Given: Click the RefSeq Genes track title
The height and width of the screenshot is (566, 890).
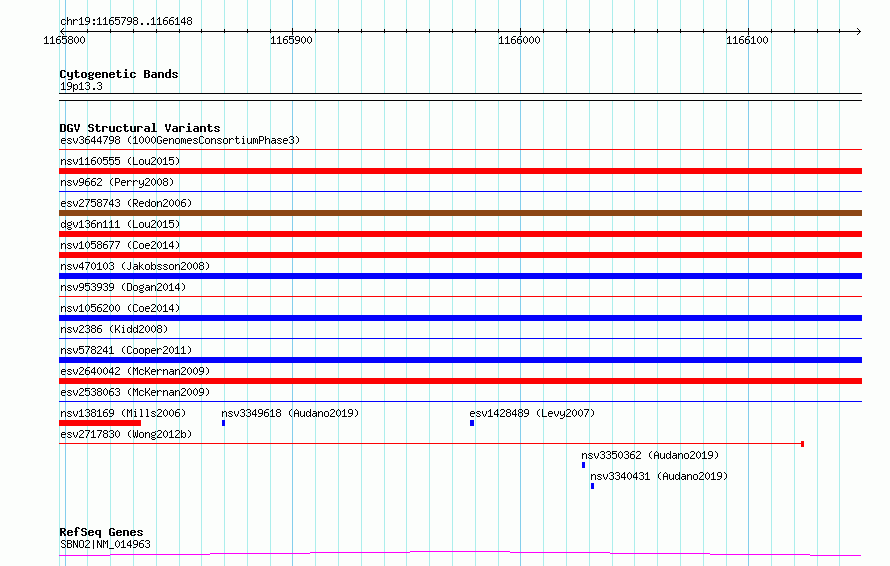Looking at the screenshot, I should [x=101, y=532].
